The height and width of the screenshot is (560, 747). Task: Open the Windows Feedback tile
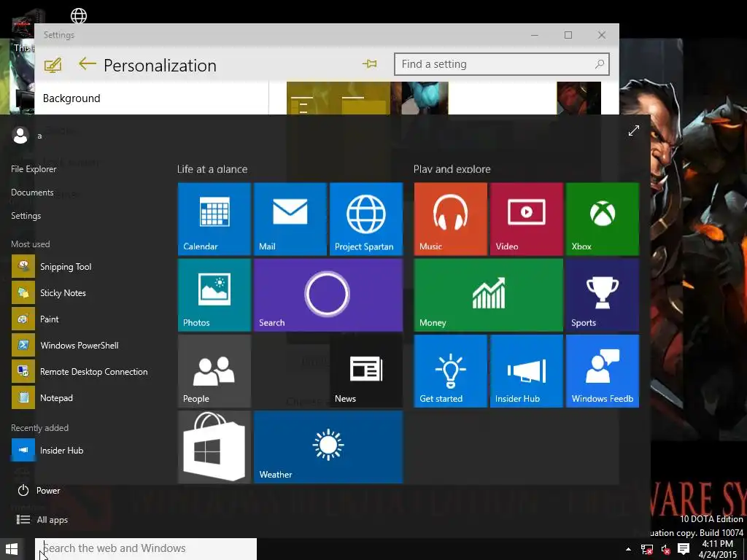tap(603, 371)
